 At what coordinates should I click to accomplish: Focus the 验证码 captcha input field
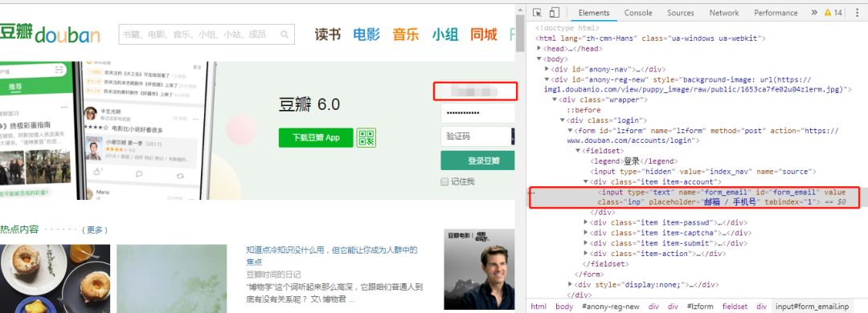click(x=475, y=136)
